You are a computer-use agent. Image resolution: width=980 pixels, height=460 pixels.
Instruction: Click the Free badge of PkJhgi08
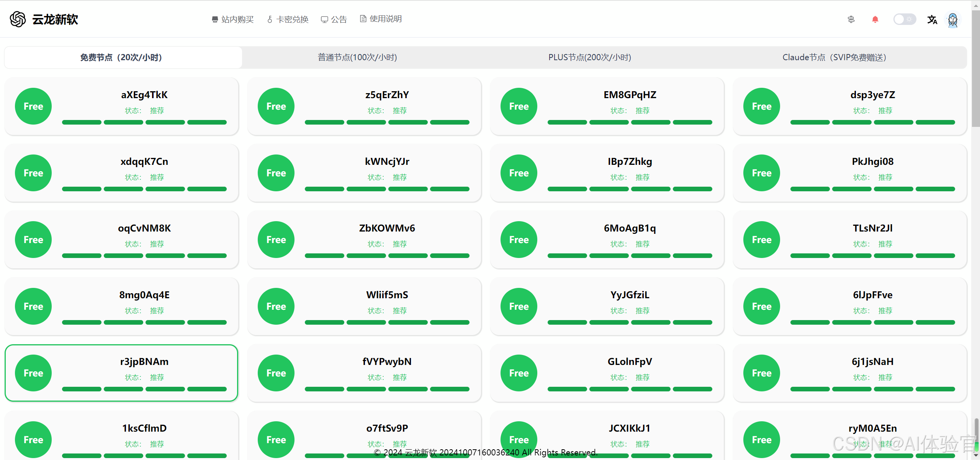coord(761,173)
